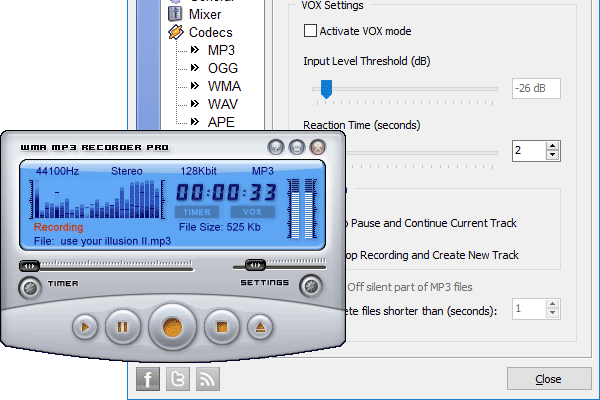Screen dimensions: 600x400
Task: Open the Twitter link icon
Action: (x=178, y=379)
